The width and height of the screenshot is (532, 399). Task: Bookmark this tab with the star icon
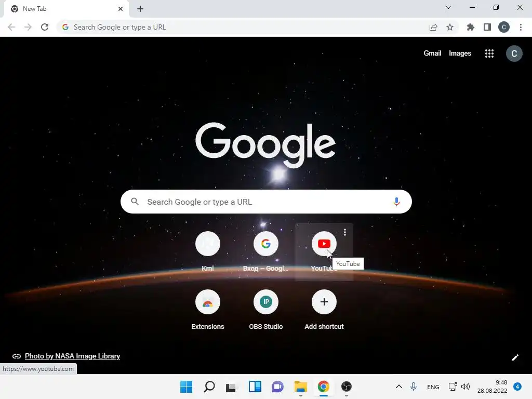click(450, 27)
